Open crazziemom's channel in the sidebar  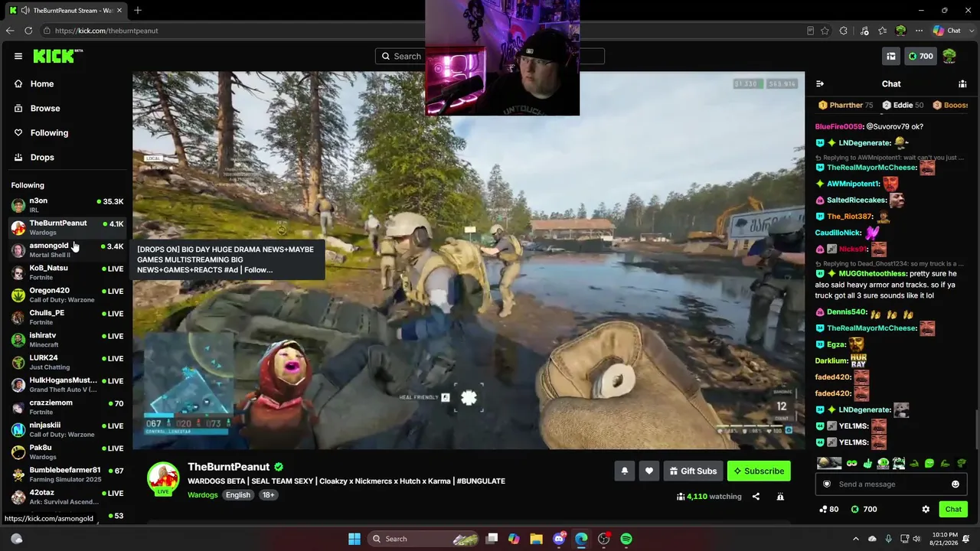pyautogui.click(x=67, y=407)
